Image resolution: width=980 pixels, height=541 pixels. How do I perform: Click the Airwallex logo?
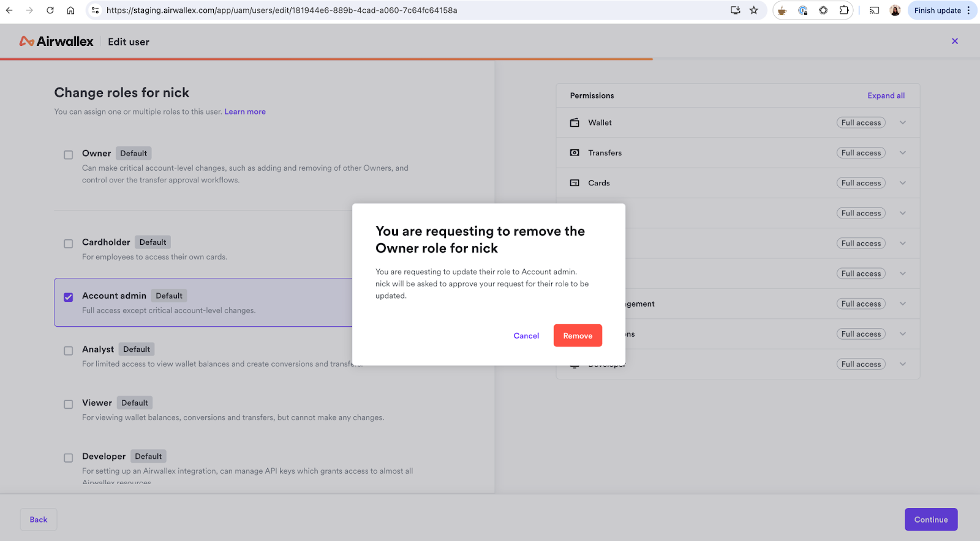point(56,42)
